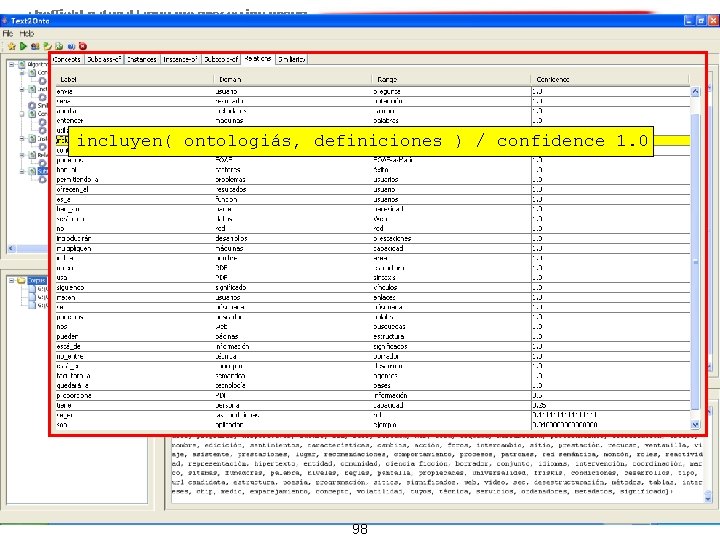The image size is (720, 540).
Task: Switch to the Concepts tab
Action: coord(67,59)
